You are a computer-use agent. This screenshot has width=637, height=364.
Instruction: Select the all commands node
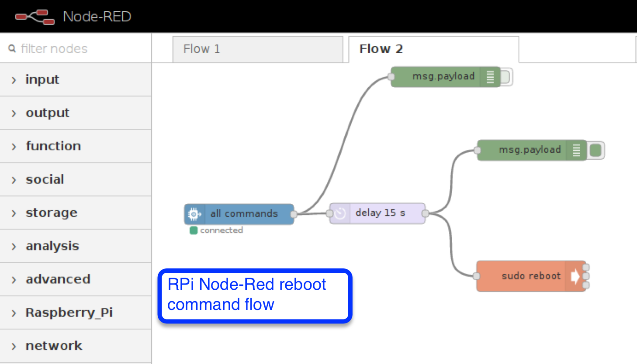pos(239,214)
